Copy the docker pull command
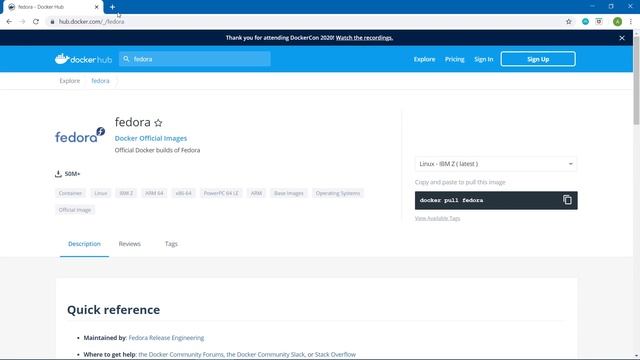 coord(567,200)
